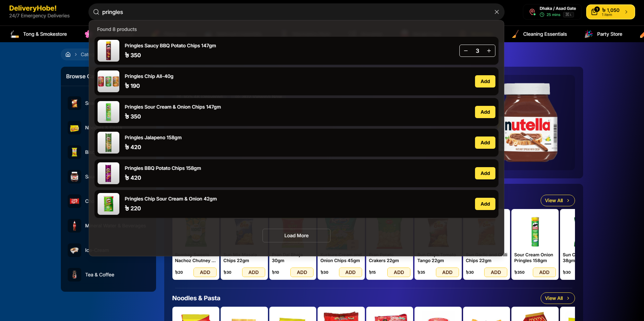Add Pringles Jalapeno 158gm to cart
The height and width of the screenshot is (321, 644).
[485, 143]
